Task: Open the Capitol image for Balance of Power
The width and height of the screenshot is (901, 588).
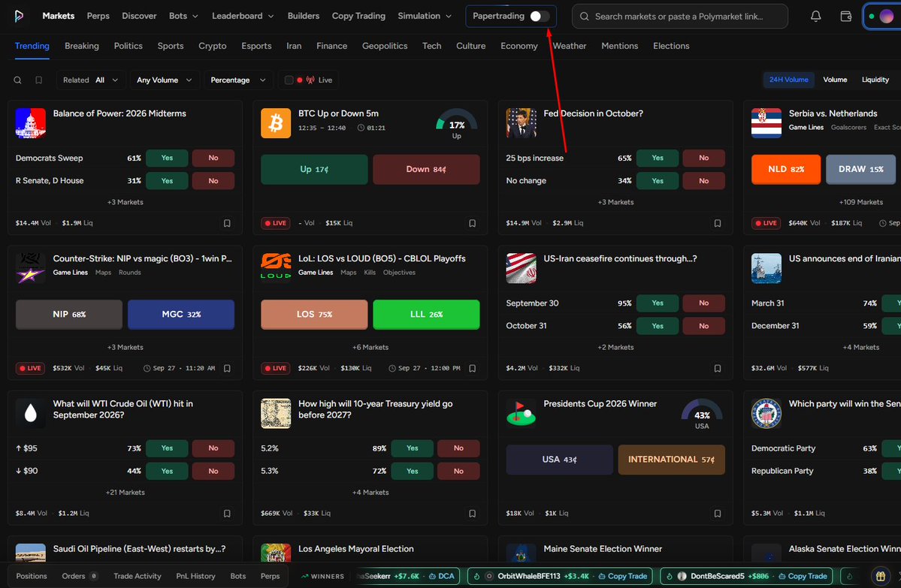Action: click(31, 123)
